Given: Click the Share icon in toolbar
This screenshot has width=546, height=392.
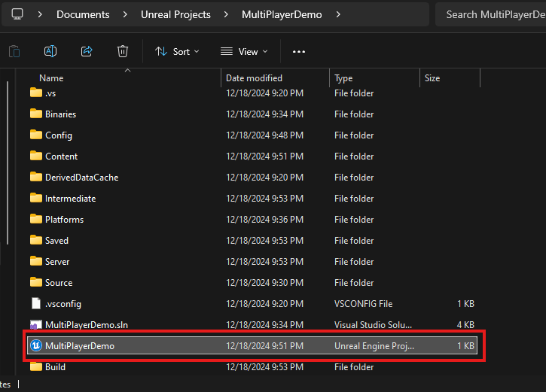Looking at the screenshot, I should (87, 51).
